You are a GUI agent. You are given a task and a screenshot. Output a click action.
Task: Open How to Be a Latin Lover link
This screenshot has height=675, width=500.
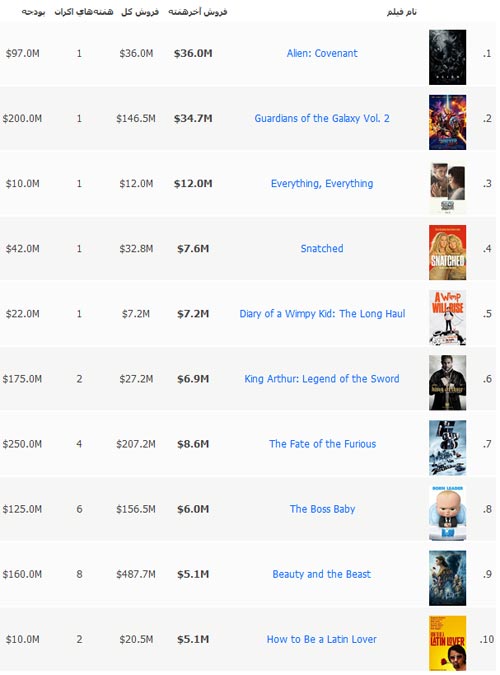(x=322, y=639)
